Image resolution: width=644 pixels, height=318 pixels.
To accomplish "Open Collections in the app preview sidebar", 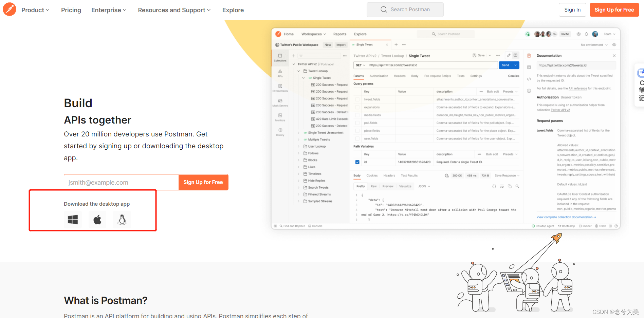I will [280, 57].
